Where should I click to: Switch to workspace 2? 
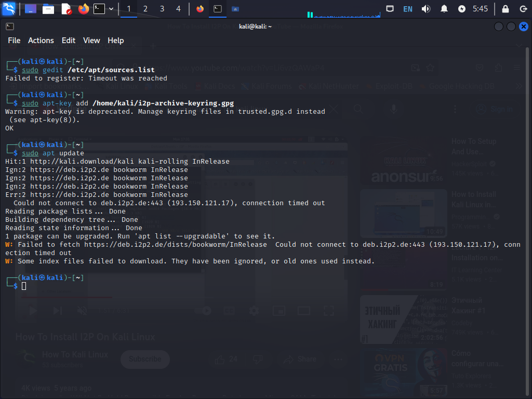click(145, 9)
